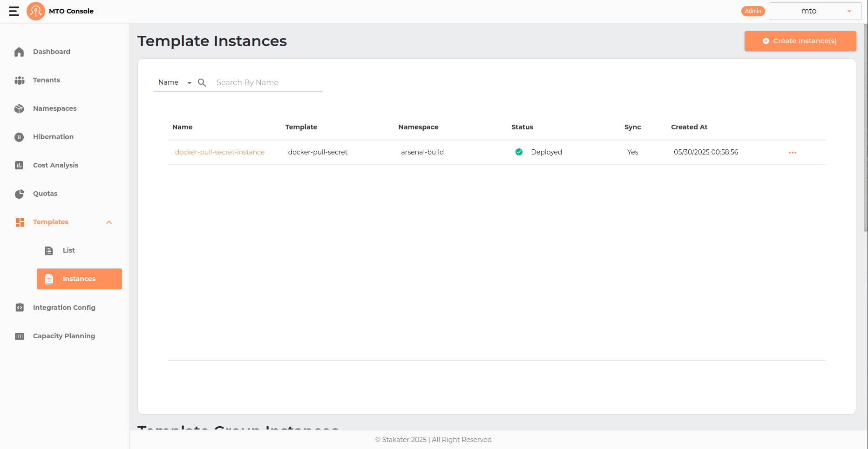
Task: Go to Templates List page
Action: pos(68,250)
